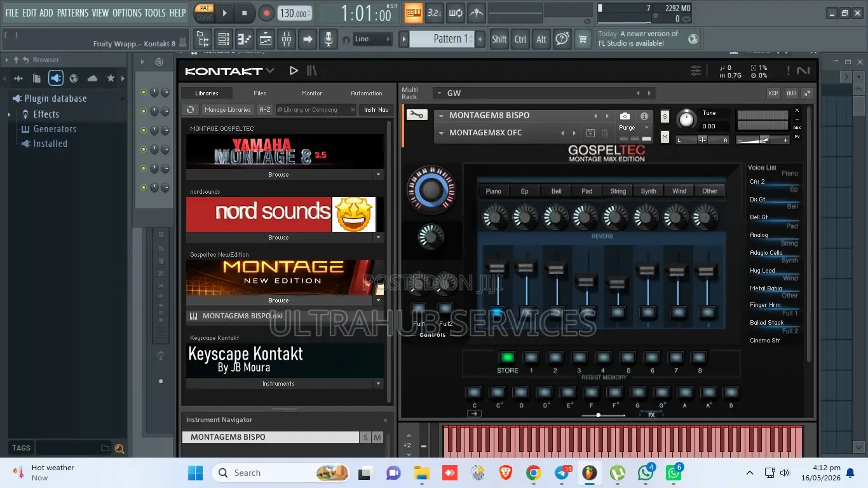The width and height of the screenshot is (868, 488).
Task: Open MONTAGEM8X OFC snapshot dropdown
Action: coord(440,133)
